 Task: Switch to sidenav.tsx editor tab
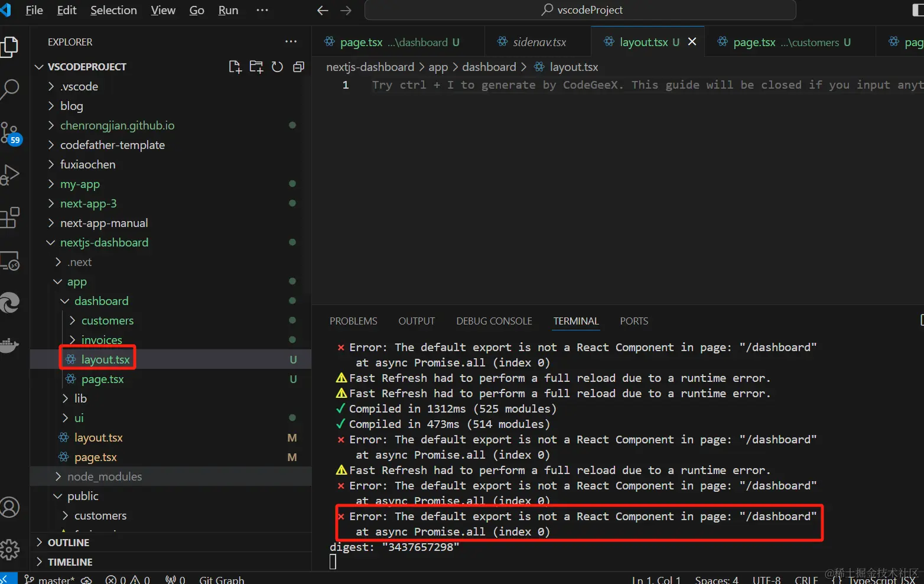538,42
